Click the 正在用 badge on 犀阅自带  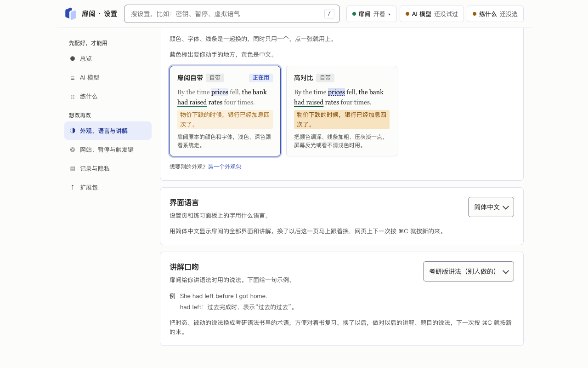(261, 78)
